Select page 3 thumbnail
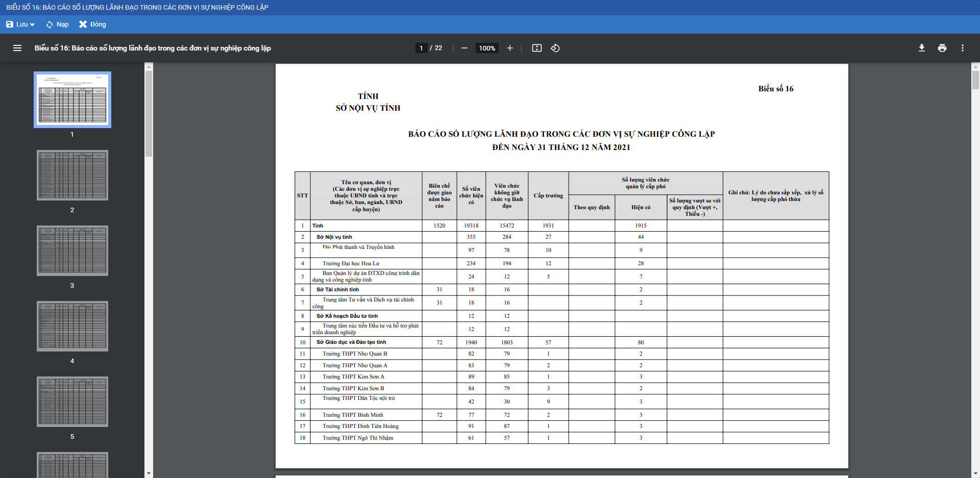 (72, 250)
